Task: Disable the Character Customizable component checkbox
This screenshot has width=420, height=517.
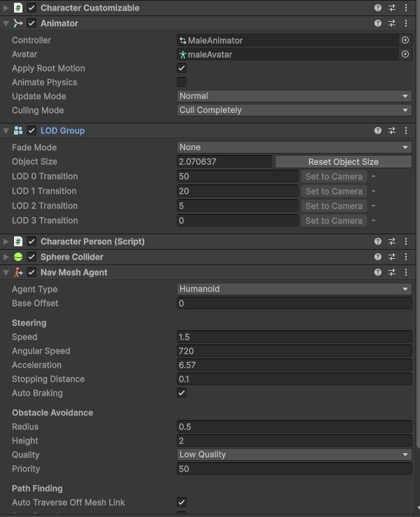Action: click(32, 8)
